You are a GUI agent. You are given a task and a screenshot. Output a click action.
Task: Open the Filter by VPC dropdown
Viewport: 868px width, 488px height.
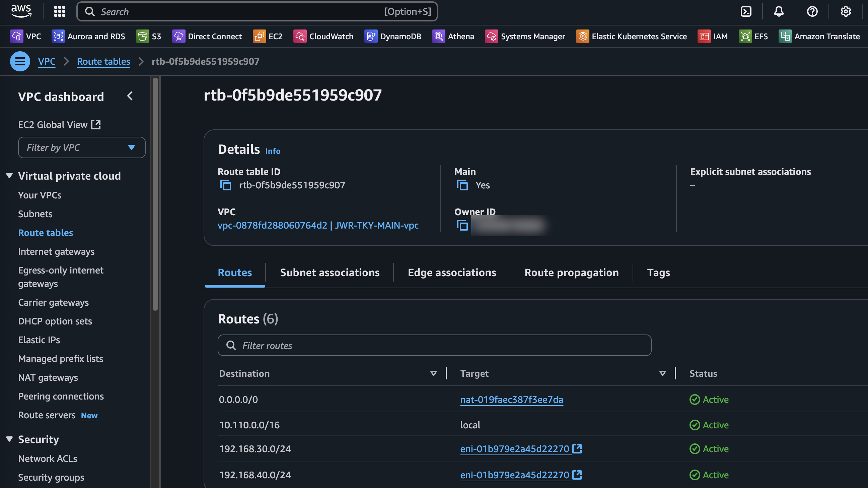(82, 147)
